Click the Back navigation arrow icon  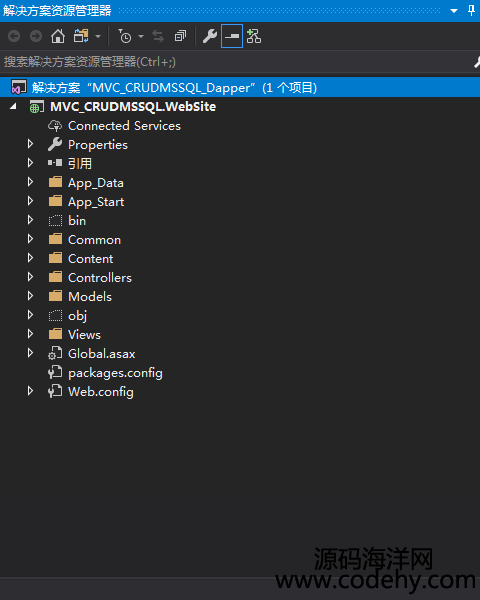tap(14, 36)
